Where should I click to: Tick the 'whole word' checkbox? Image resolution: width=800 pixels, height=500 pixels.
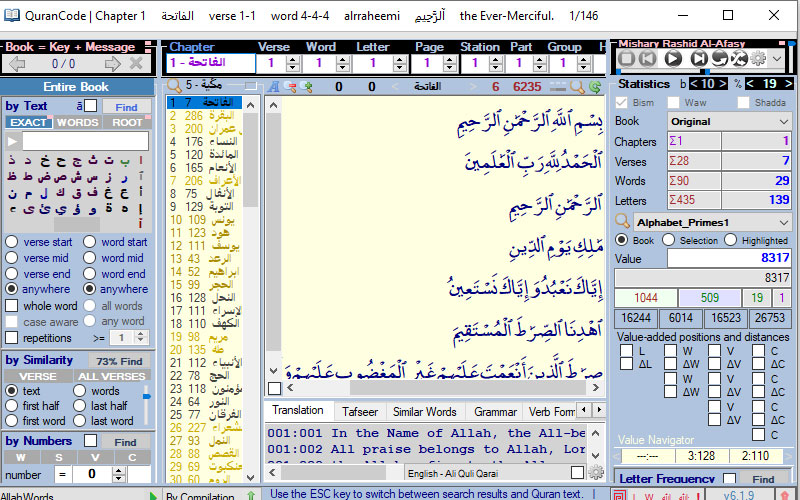12,306
